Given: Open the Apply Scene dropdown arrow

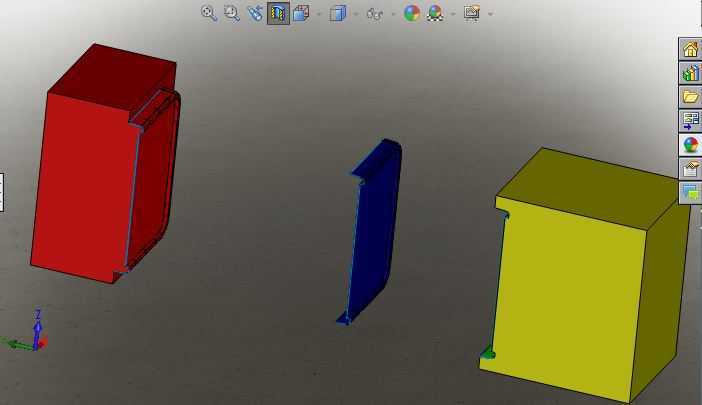Looking at the screenshot, I should [453, 14].
